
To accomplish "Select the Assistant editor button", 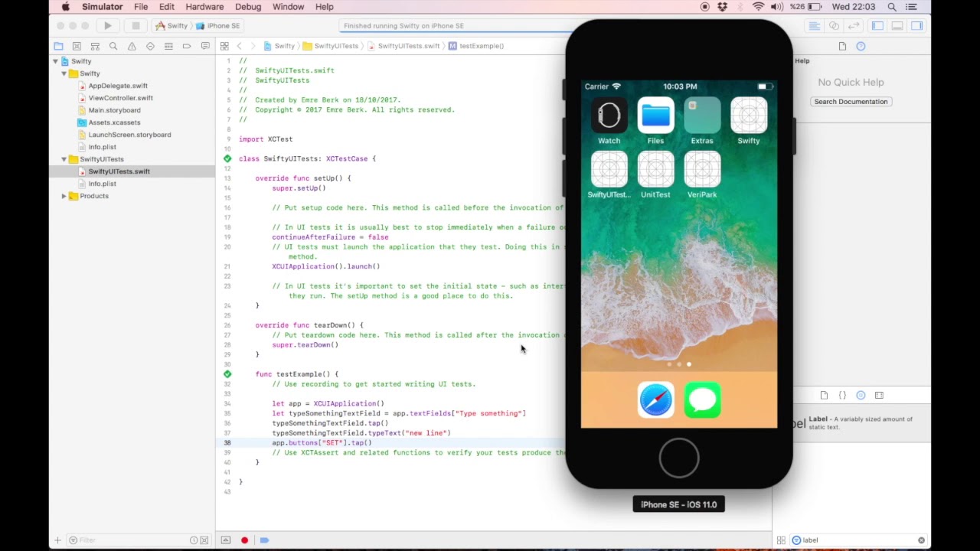I will tap(834, 25).
